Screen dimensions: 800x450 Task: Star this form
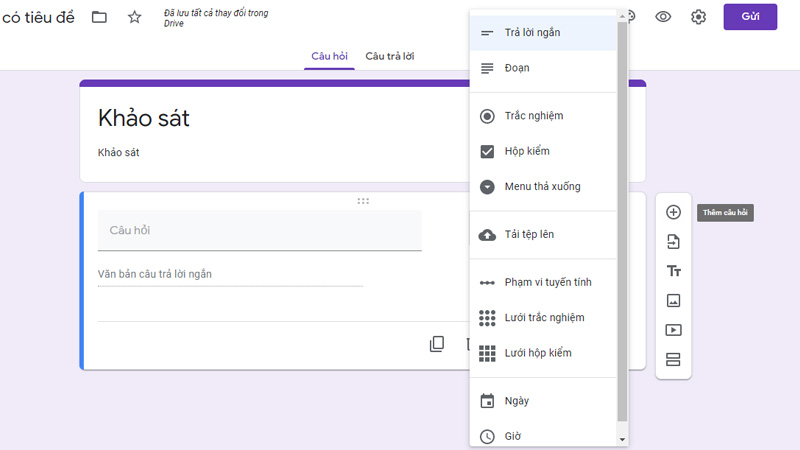[134, 17]
